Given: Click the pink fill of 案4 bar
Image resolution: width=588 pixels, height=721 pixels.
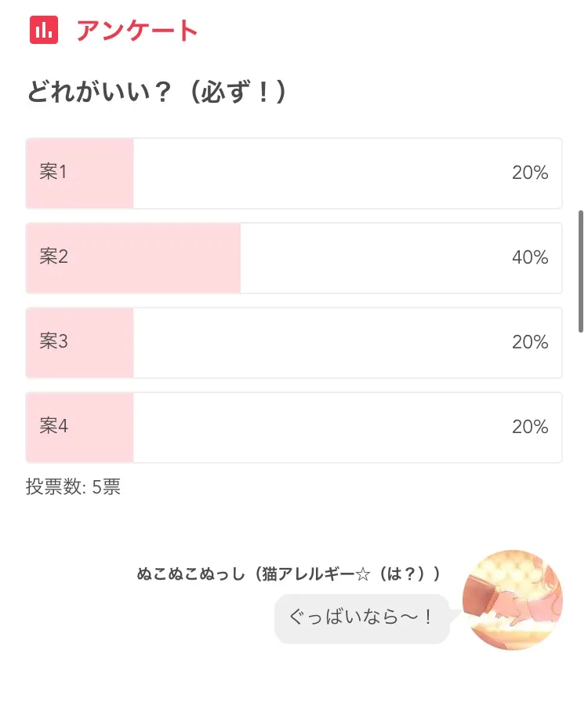Looking at the screenshot, I should 80,427.
